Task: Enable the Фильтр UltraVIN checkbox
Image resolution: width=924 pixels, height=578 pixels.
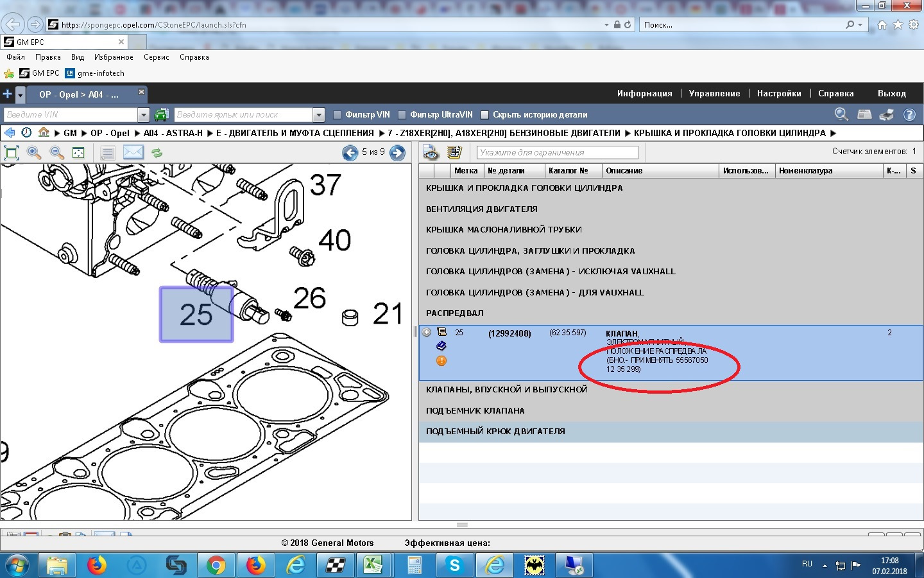Action: [x=402, y=115]
